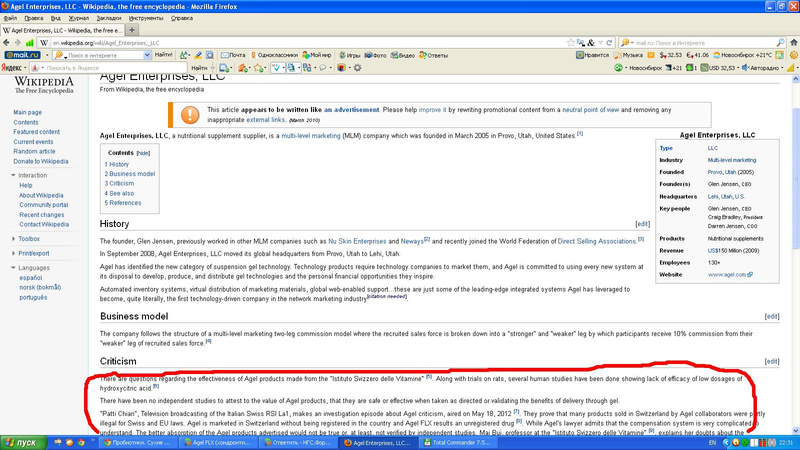Open the Файл menu
This screenshot has height=450, width=800.
(10, 18)
